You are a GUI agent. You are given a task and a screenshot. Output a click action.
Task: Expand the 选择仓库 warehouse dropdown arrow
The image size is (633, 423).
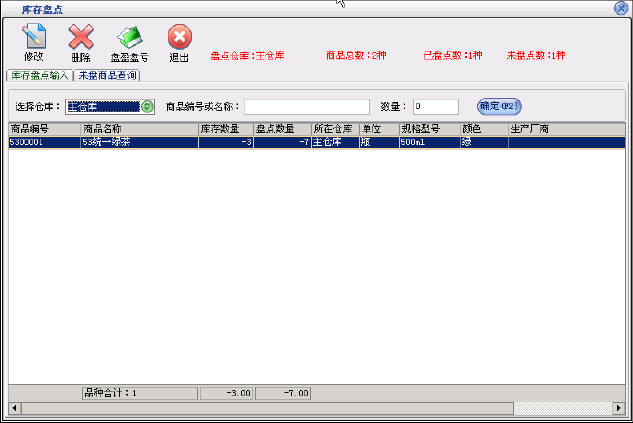pyautogui.click(x=147, y=106)
